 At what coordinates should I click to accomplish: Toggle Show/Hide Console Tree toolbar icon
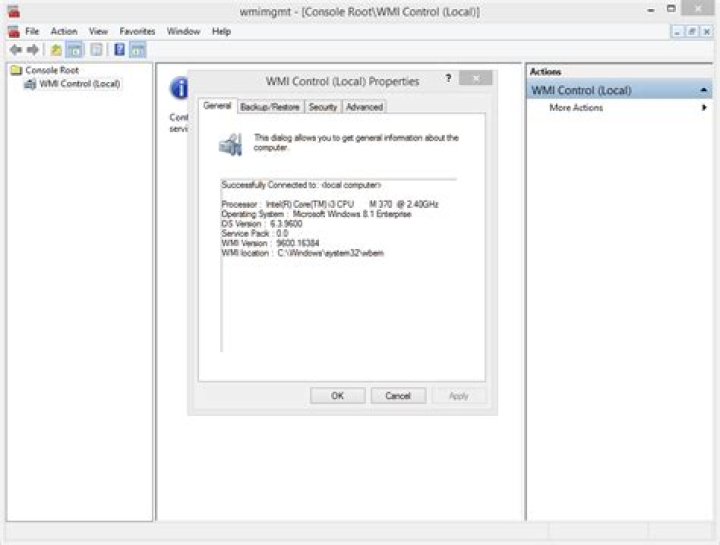[75, 50]
